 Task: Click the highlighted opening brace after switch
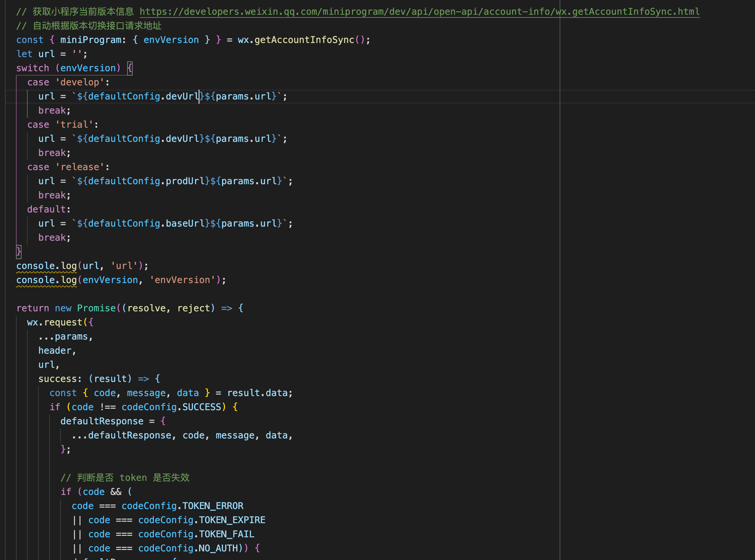click(130, 68)
